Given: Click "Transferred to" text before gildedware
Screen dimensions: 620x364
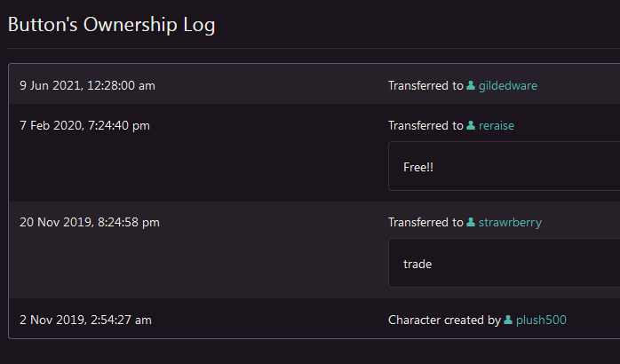Looking at the screenshot, I should click(x=425, y=86).
